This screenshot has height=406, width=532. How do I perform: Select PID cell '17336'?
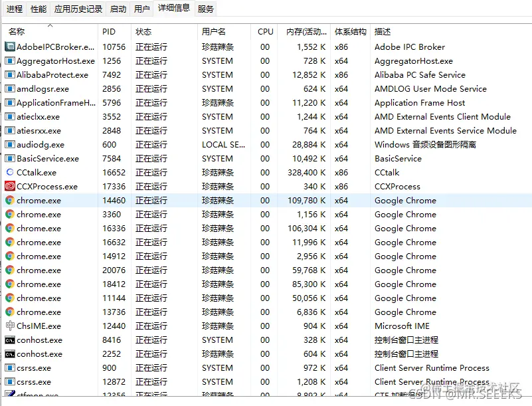tap(114, 186)
